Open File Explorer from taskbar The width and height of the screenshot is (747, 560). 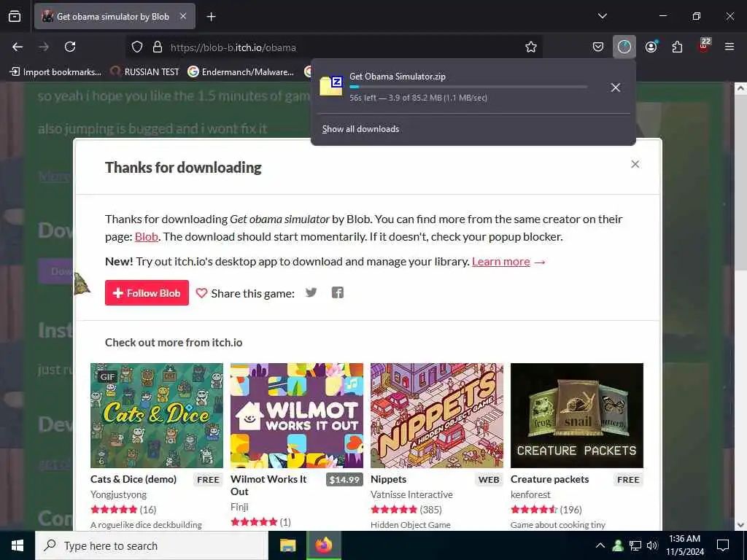point(287,545)
